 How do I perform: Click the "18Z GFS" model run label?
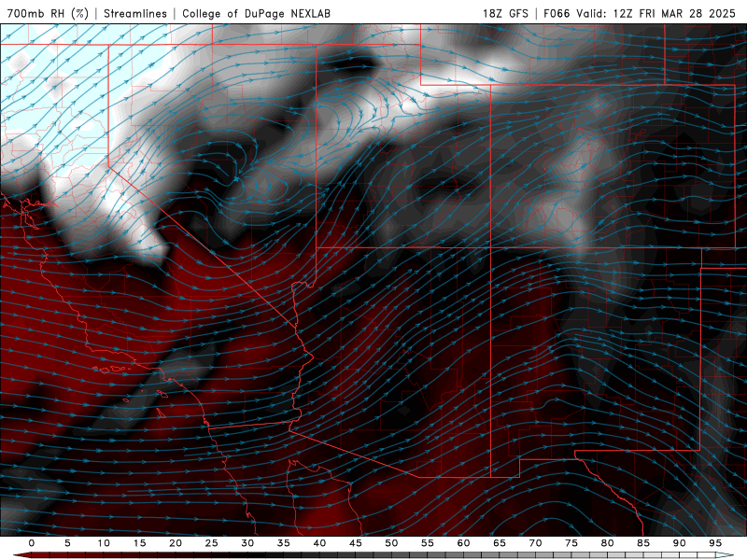pos(505,13)
